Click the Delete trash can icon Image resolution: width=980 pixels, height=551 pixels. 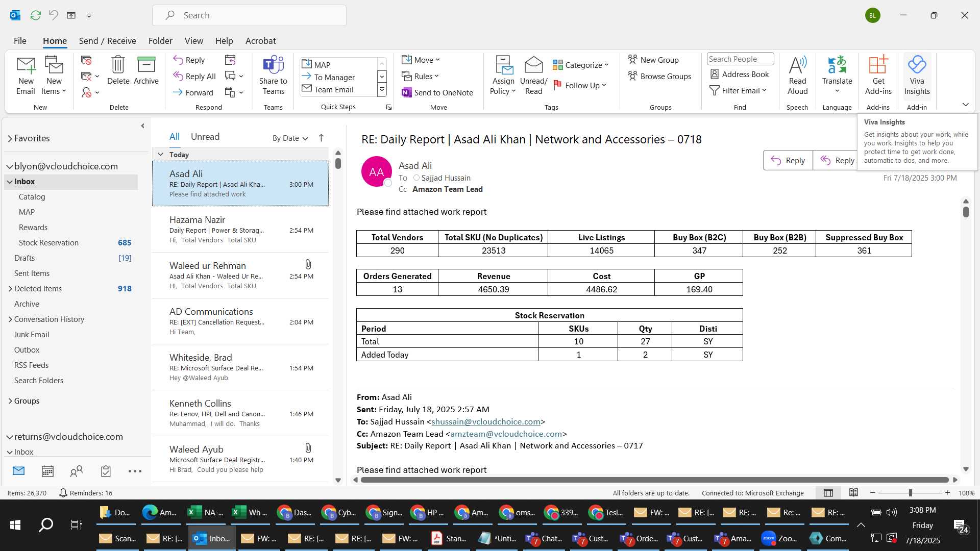point(118,70)
